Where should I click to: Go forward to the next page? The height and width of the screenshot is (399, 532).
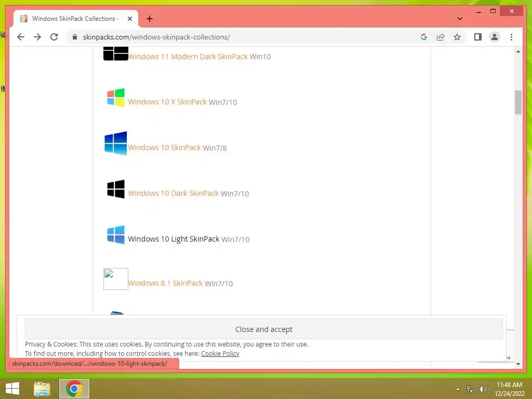tap(37, 37)
